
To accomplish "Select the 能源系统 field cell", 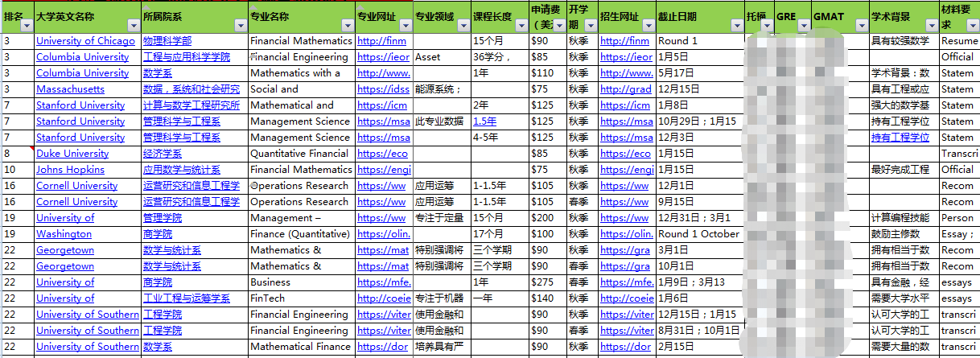I will 441,89.
